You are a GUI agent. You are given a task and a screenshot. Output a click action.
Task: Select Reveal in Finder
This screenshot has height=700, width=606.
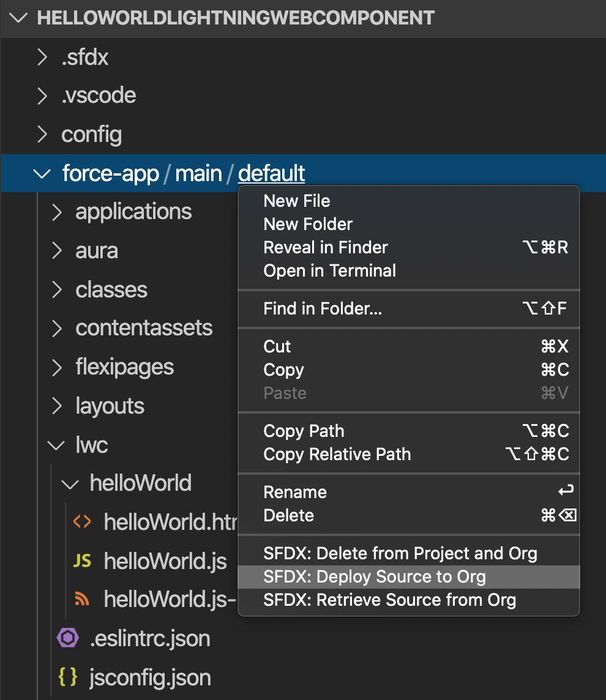(x=325, y=247)
